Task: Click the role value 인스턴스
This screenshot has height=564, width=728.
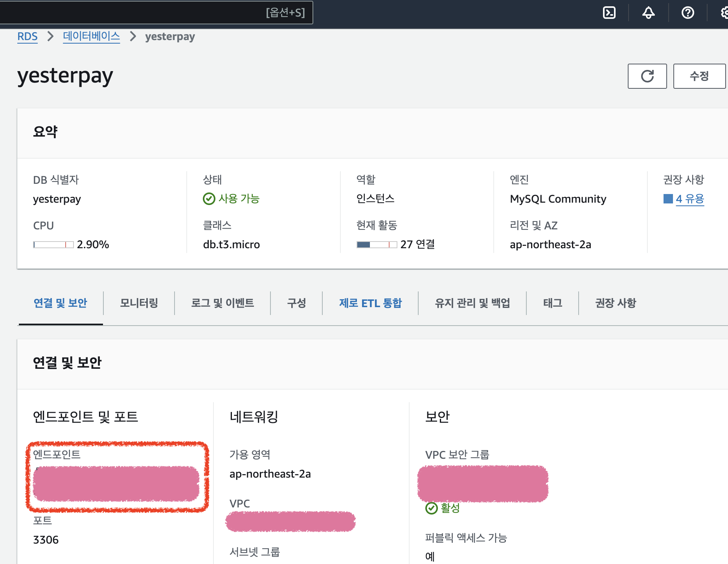Action: coord(375,199)
